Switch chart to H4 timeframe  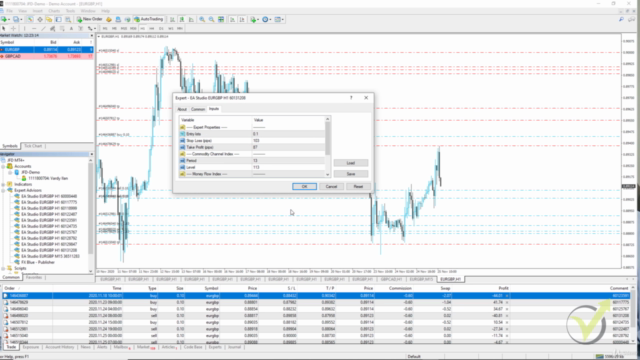pyautogui.click(x=152, y=29)
